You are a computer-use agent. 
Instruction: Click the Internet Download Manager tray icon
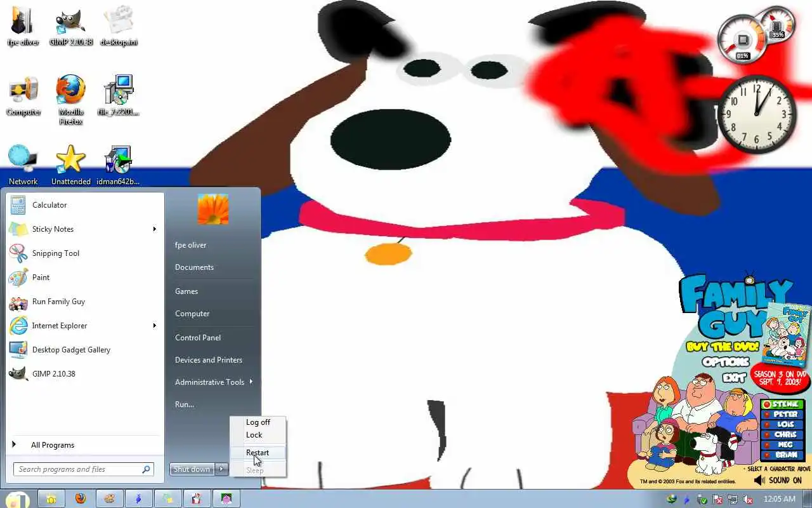tap(672, 499)
